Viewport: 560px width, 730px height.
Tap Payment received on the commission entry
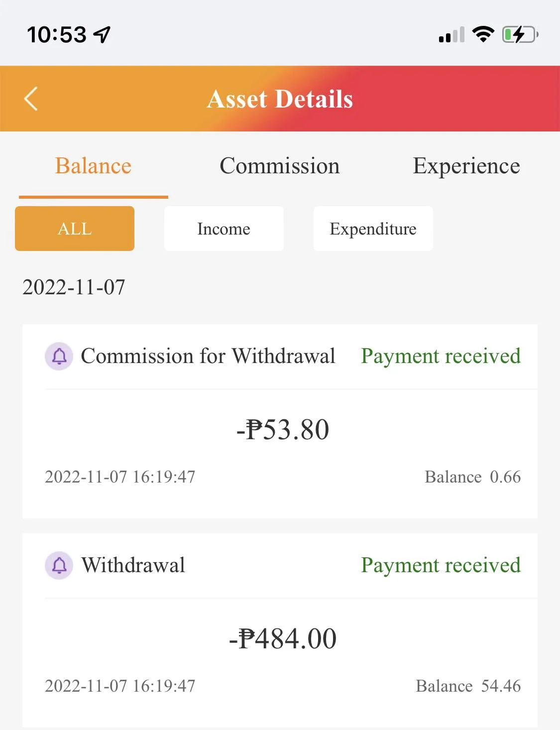point(441,357)
